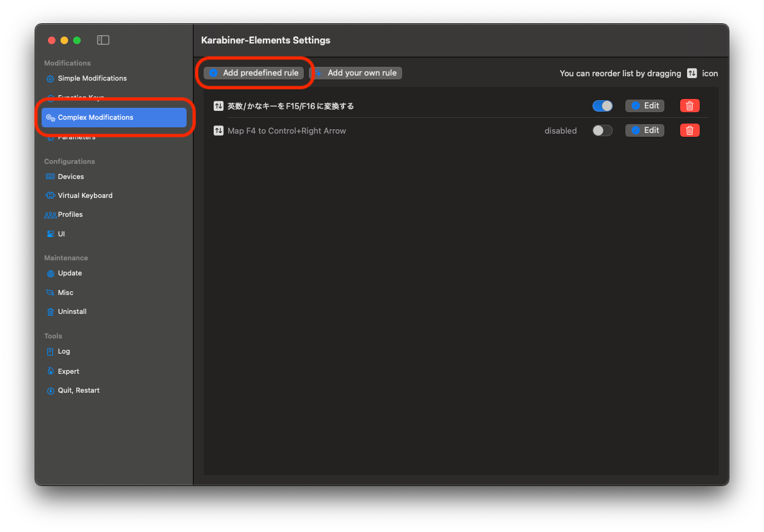Click the rule name 英数/かなキーをF15/F16に変換する

291,106
